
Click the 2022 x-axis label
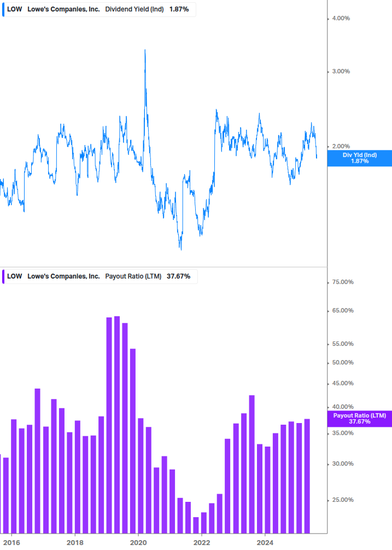(x=202, y=543)
